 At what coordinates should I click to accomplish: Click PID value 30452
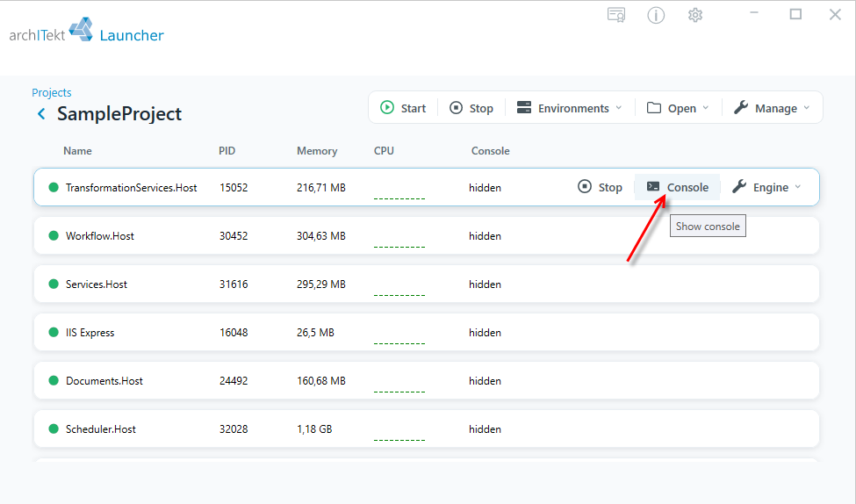pos(234,236)
